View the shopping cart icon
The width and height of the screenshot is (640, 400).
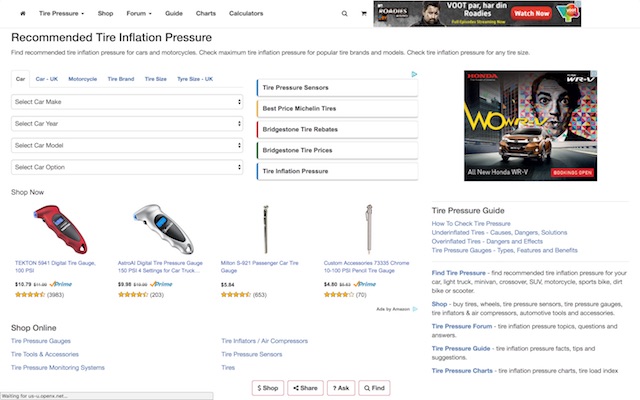364,13
